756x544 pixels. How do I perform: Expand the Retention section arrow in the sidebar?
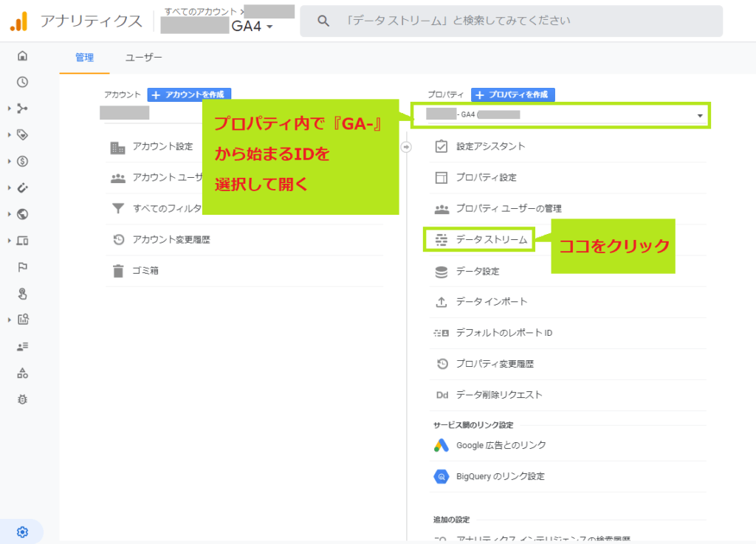point(9,188)
